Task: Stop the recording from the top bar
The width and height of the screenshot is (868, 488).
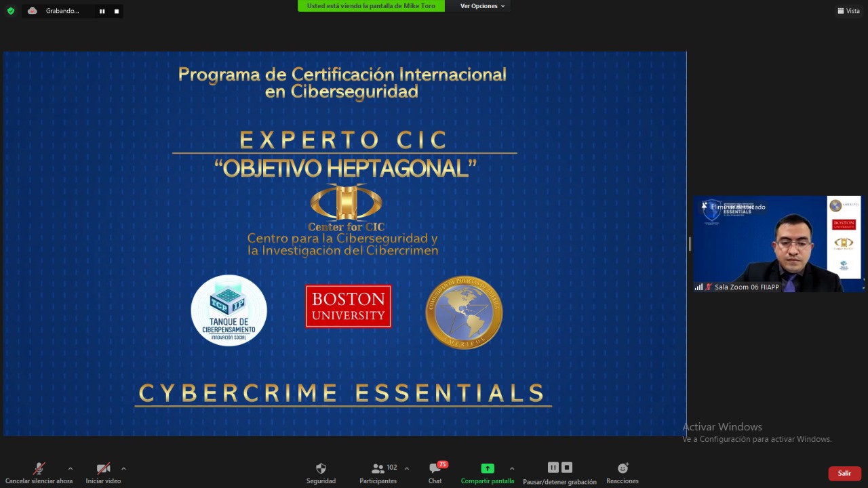Action: pyautogui.click(x=117, y=11)
